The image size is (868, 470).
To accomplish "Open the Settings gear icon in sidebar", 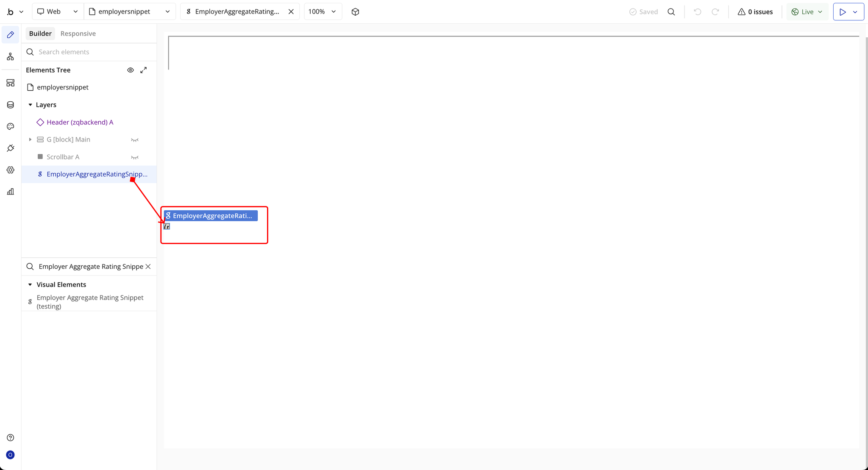I will coord(10,170).
